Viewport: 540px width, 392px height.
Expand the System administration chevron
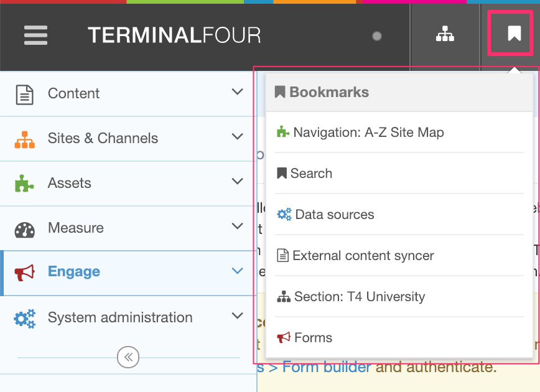coord(237,315)
